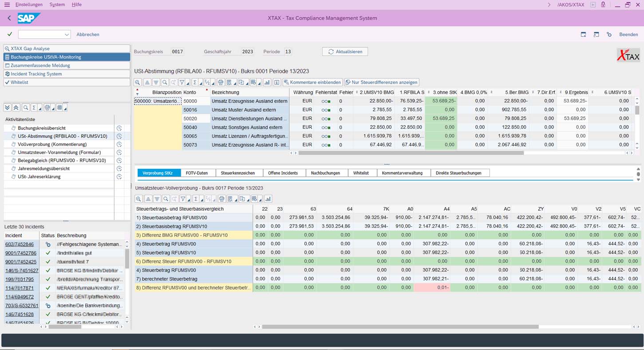Image resolution: width=644 pixels, height=350 pixels.
Task: Click the Beenden button
Action: [x=628, y=34]
